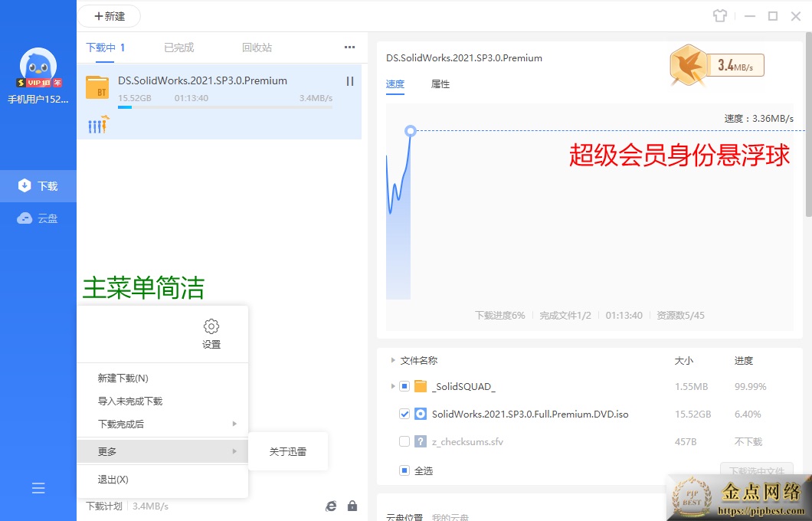Select 关于迅雷 in submenu

[x=288, y=451]
